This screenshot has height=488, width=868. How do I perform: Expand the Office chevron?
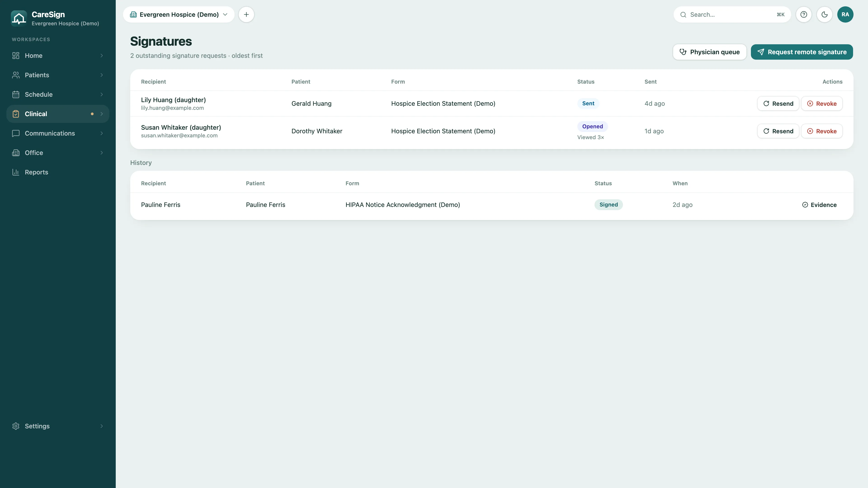[x=102, y=153]
